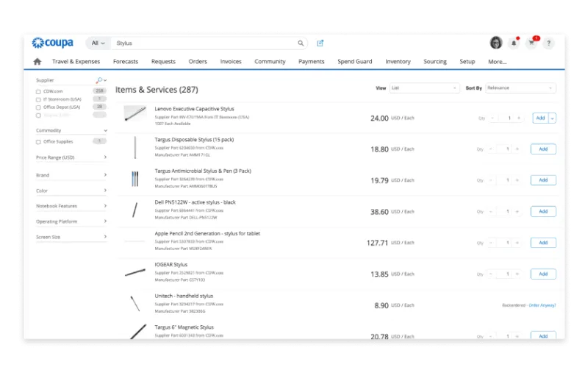
Task: Open Apple Pencil 2nd Generation item
Action: (207, 233)
